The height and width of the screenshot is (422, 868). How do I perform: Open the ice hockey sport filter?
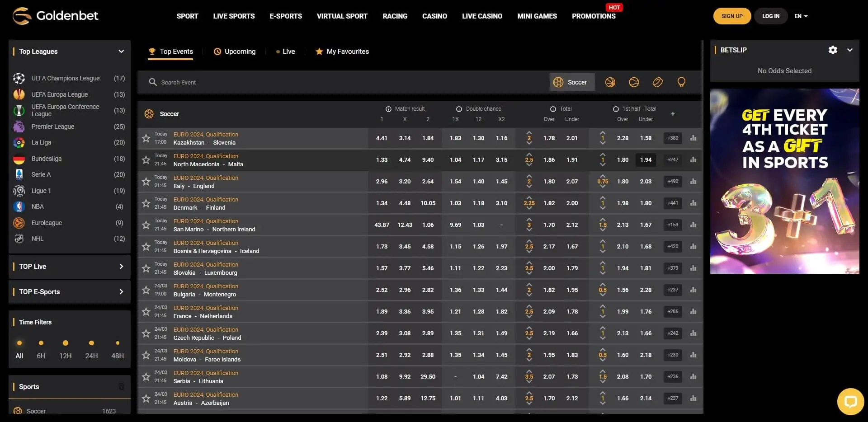pyautogui.click(x=658, y=82)
